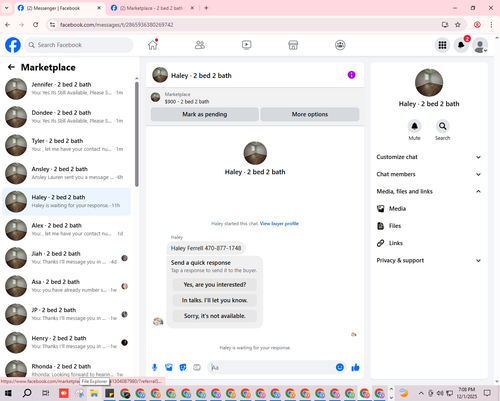Open the emoji picker in message box
Image resolution: width=500 pixels, height=401 pixels.
click(x=340, y=367)
